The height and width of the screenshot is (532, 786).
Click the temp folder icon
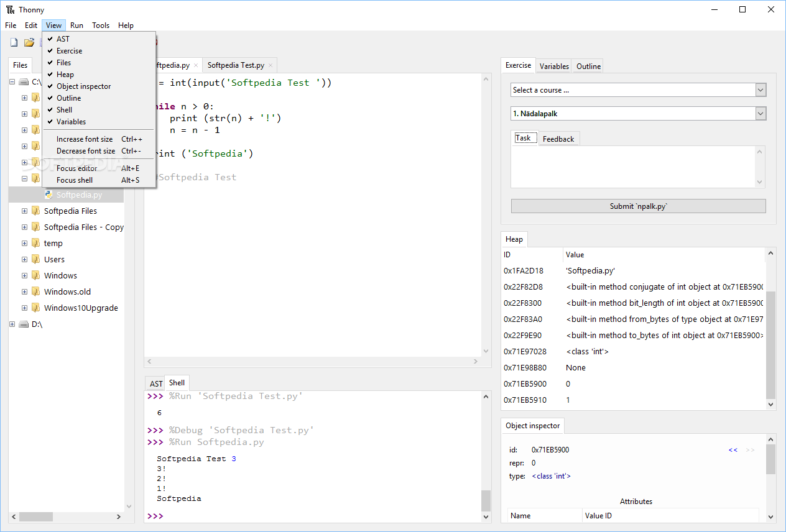tap(36, 243)
